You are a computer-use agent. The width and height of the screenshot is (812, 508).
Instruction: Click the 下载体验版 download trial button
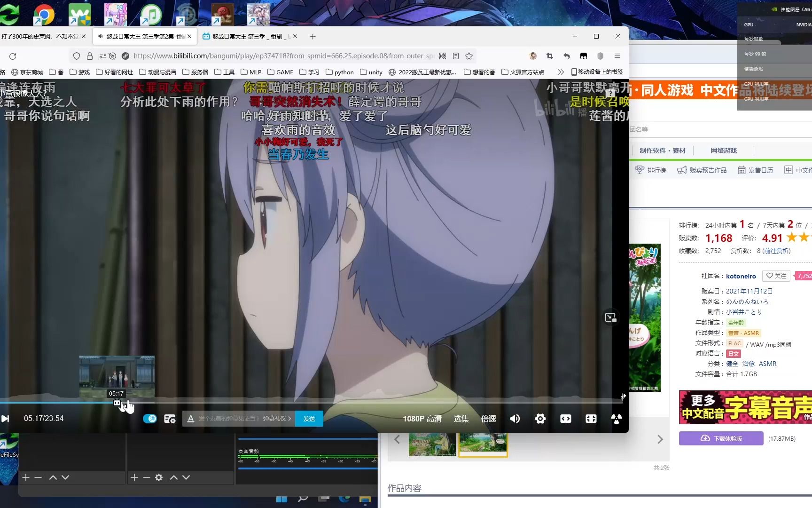721,438
